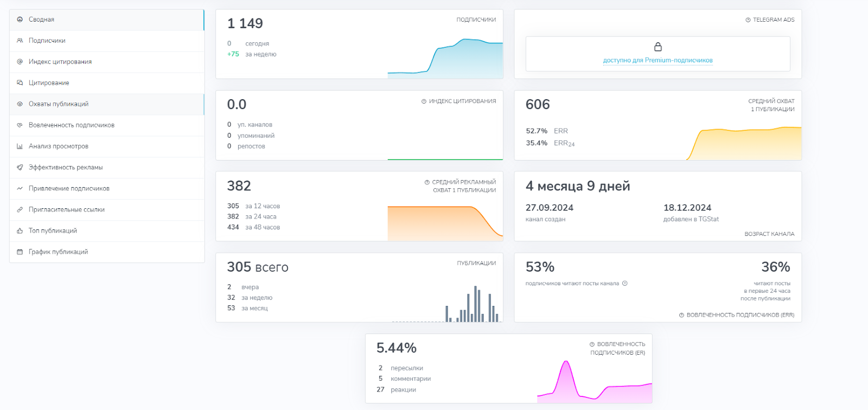Screen dimensions: 868x410
Task: Follow the доступно для Premium-подписчиков link
Action: [658, 60]
